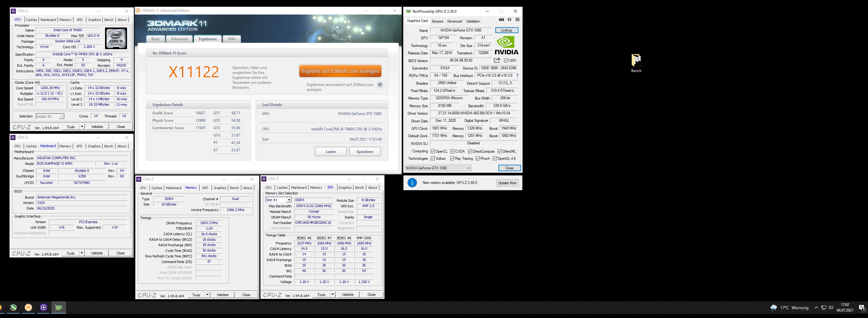Open the GPU selection dropdown in GPU-Z
The width and height of the screenshot is (868, 318).
[x=438, y=168]
